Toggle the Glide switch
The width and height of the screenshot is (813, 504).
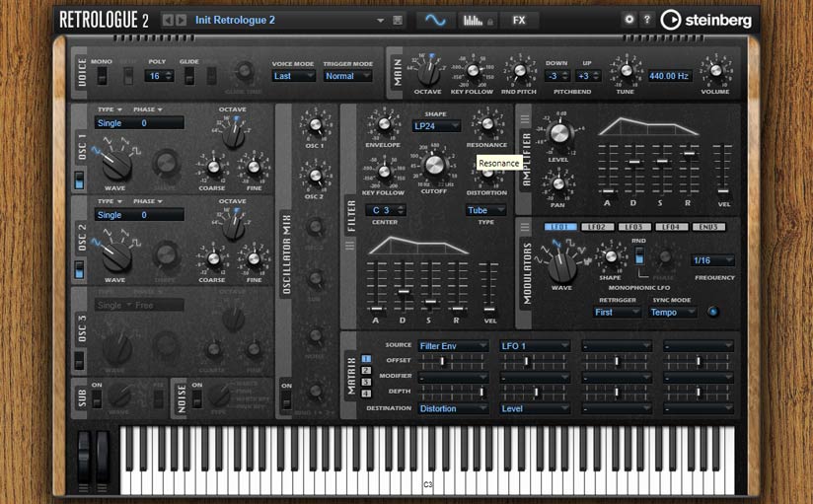[189, 76]
